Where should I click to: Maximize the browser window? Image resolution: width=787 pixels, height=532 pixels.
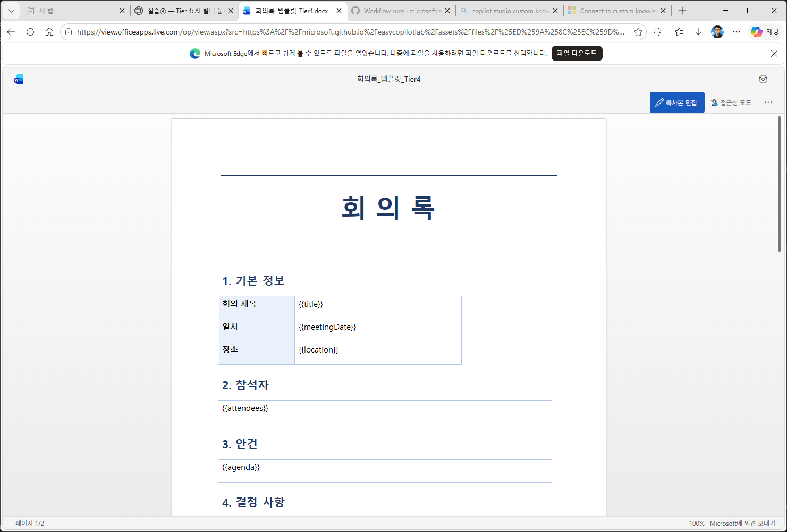(x=750, y=11)
